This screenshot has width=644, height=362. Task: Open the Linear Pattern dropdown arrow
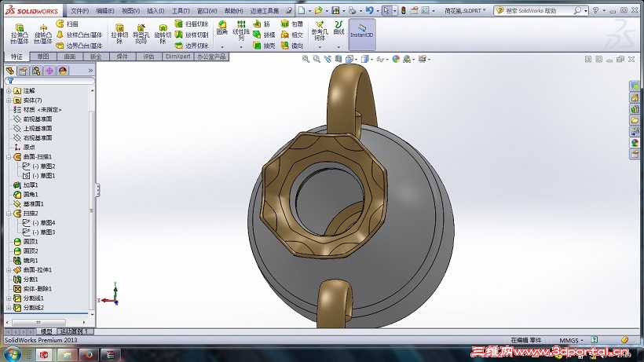pos(241,47)
